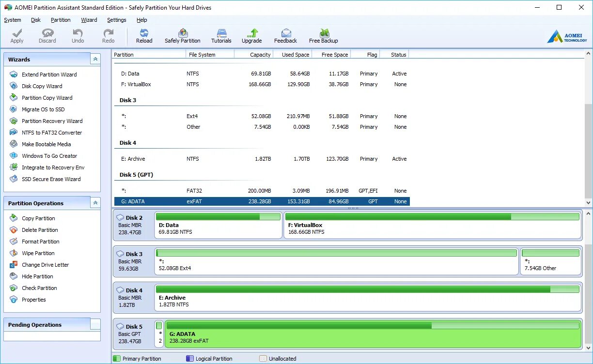
Task: Launch the Partition Recovery Wizard
Action: [52, 121]
